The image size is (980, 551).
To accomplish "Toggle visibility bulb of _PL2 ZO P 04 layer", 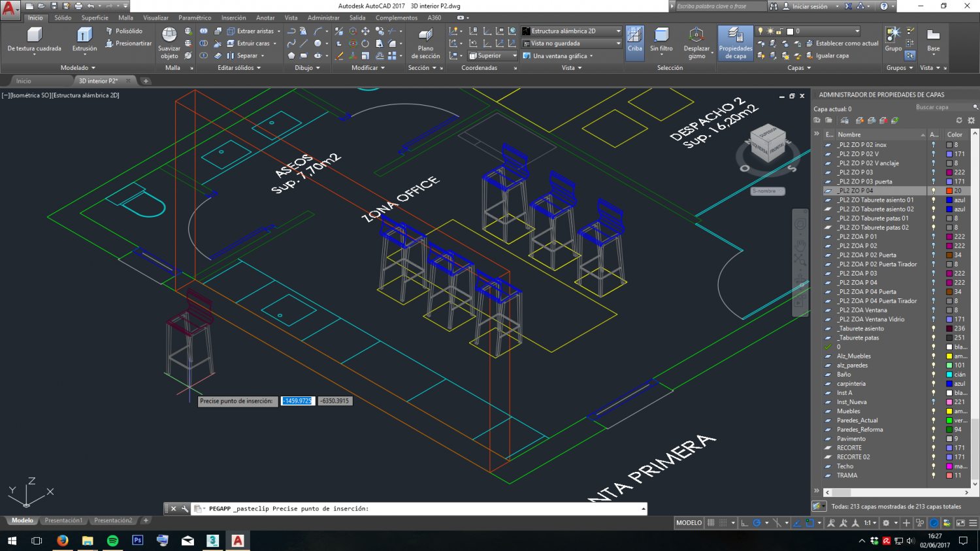I will click(934, 191).
